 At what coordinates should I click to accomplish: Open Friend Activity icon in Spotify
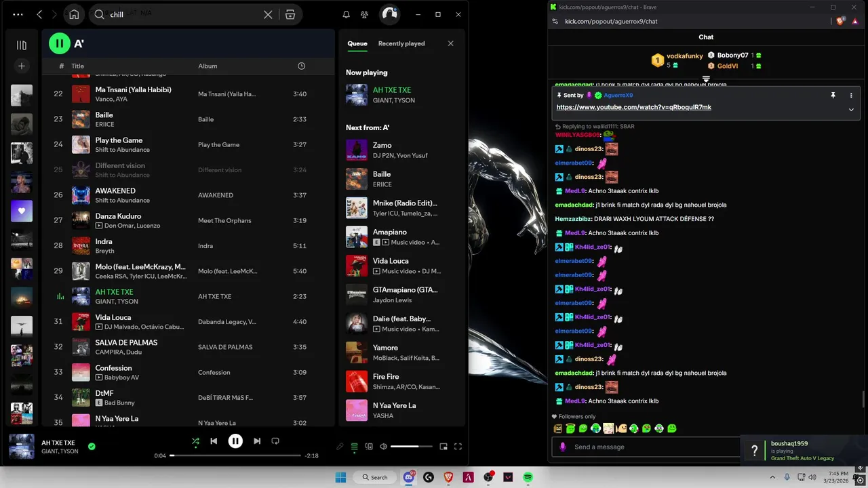tap(365, 14)
